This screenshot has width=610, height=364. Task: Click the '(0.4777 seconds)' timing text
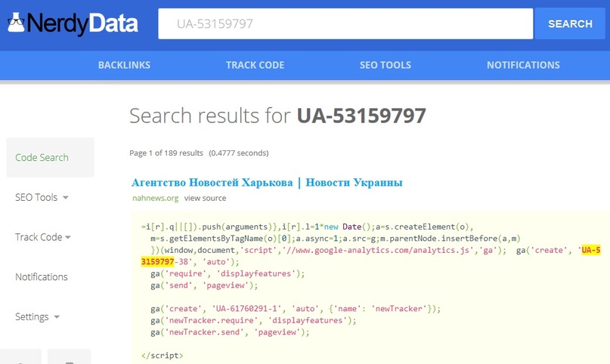coord(238,153)
